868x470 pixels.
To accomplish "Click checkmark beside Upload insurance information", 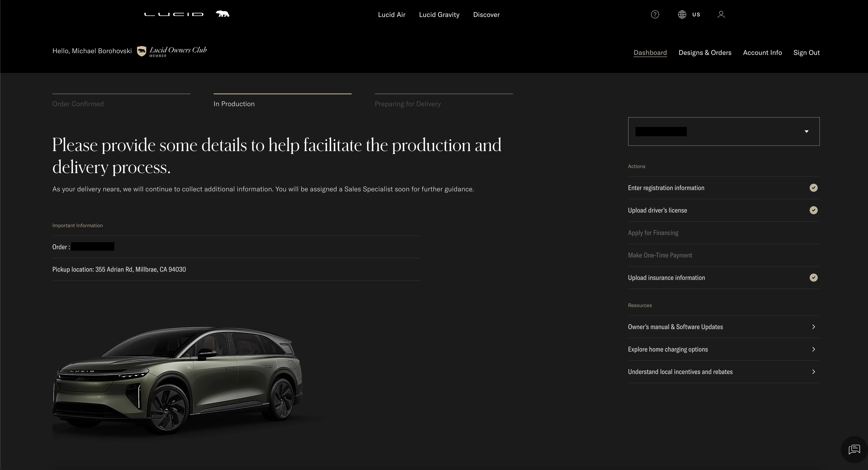I will (x=813, y=278).
